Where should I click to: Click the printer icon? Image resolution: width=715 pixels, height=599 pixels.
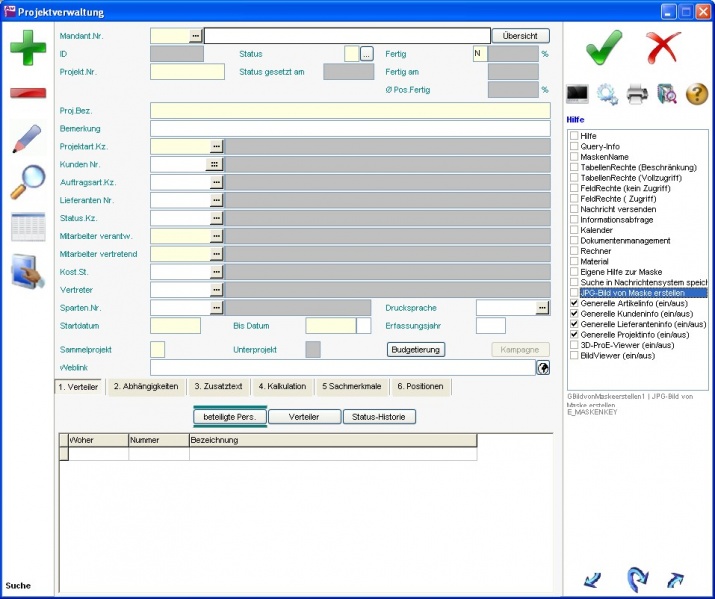tap(637, 95)
